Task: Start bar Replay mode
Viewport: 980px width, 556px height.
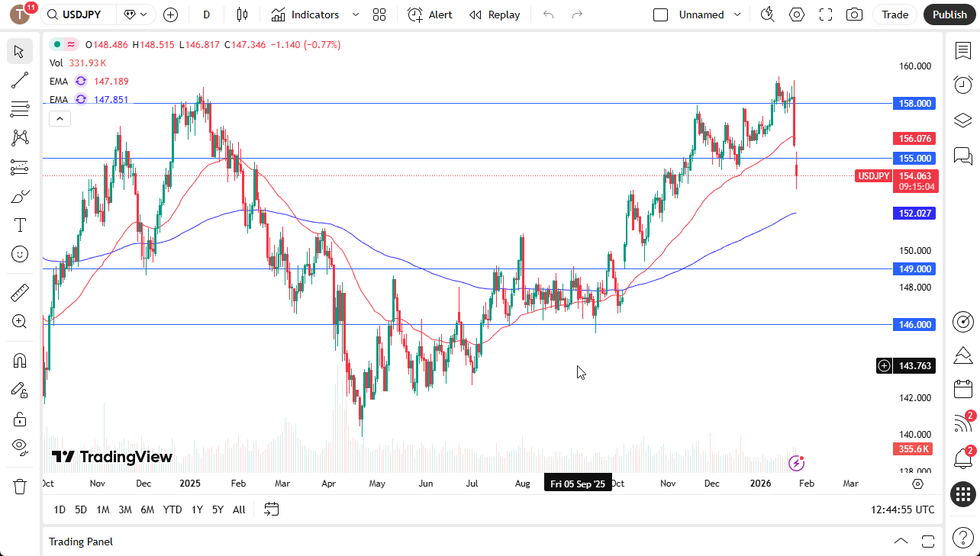Action: [x=495, y=14]
